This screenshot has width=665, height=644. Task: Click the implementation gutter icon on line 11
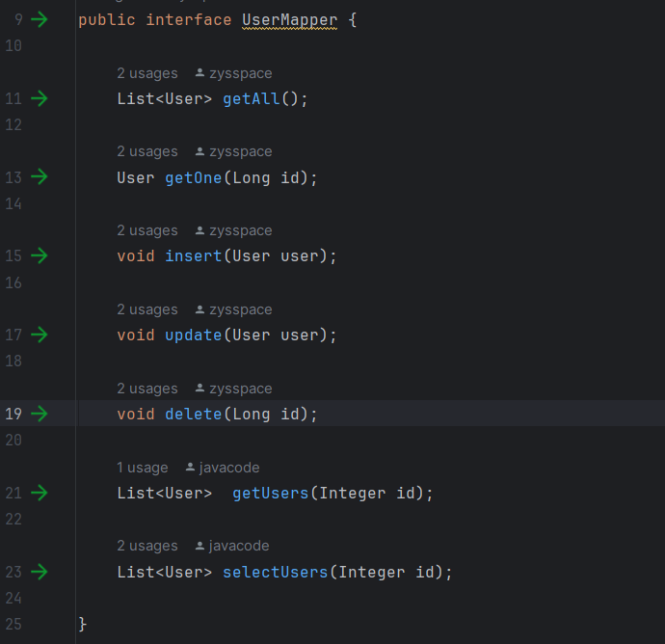pos(40,98)
